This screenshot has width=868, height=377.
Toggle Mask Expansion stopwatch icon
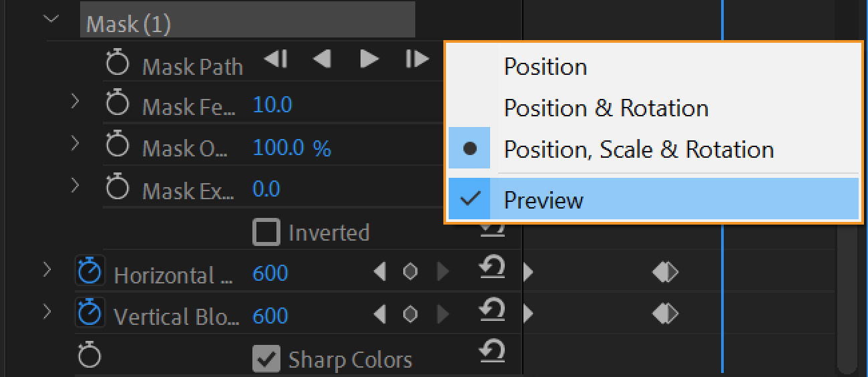[x=118, y=189]
